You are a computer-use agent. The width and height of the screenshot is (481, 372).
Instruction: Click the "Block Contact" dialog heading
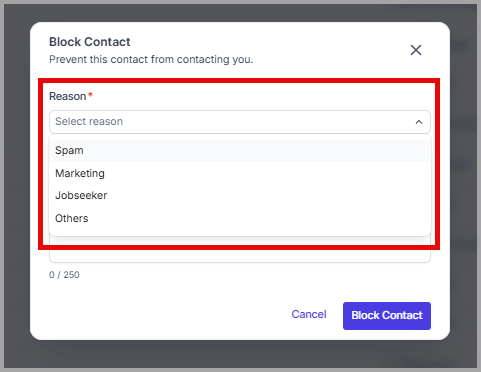point(90,42)
